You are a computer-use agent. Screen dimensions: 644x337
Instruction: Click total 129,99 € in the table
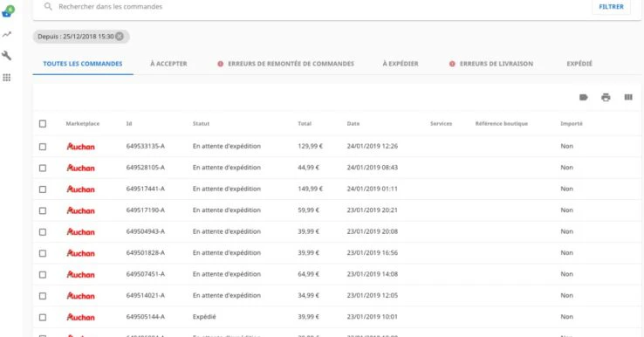(310, 147)
